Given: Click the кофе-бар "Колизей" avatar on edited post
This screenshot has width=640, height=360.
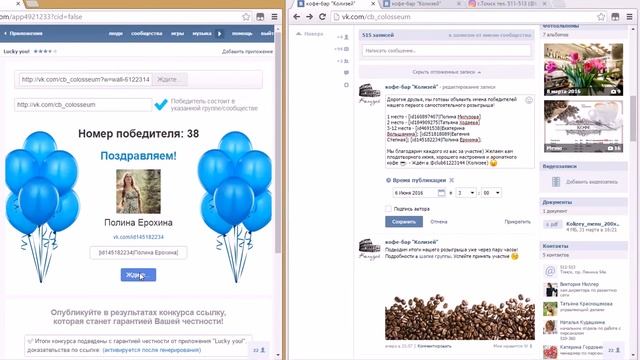Looking at the screenshot, I should point(369,95).
